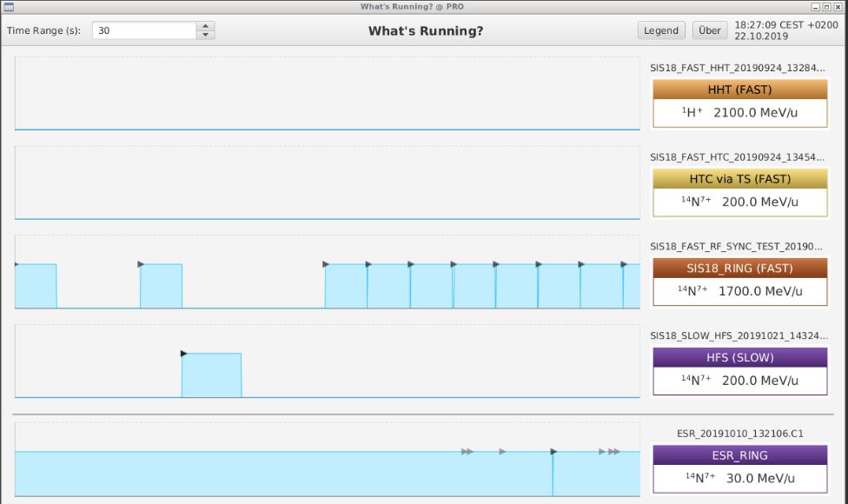
Task: Click the black start marker on HFS timeline
Action: pos(183,353)
